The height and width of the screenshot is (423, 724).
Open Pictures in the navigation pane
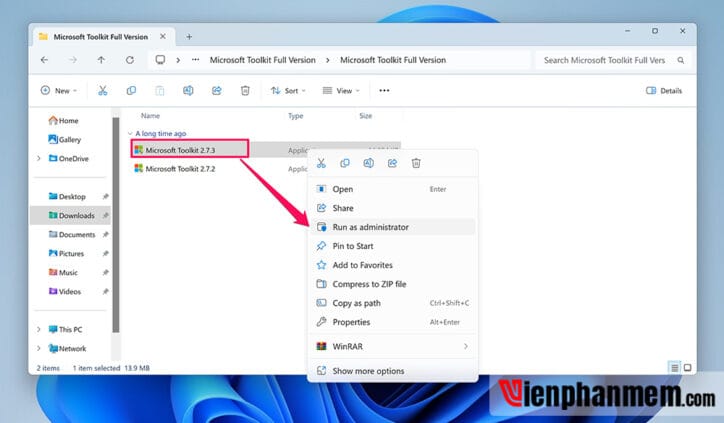point(66,253)
